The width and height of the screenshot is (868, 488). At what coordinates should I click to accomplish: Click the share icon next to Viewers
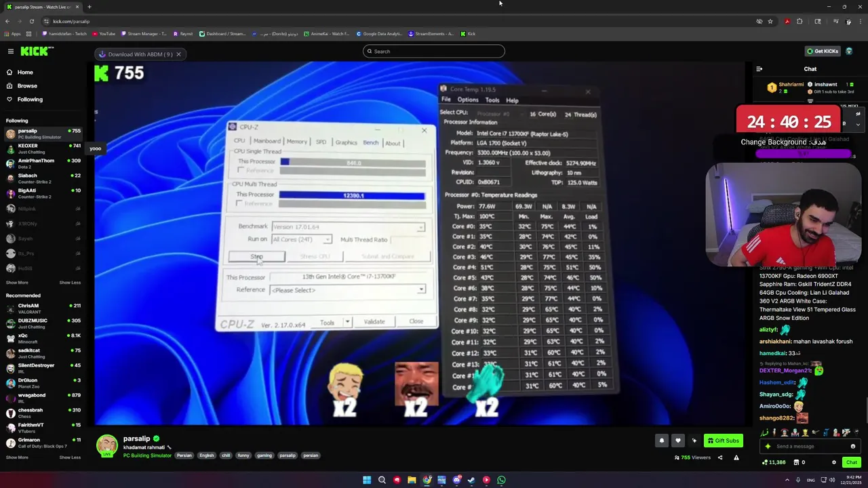click(x=720, y=457)
